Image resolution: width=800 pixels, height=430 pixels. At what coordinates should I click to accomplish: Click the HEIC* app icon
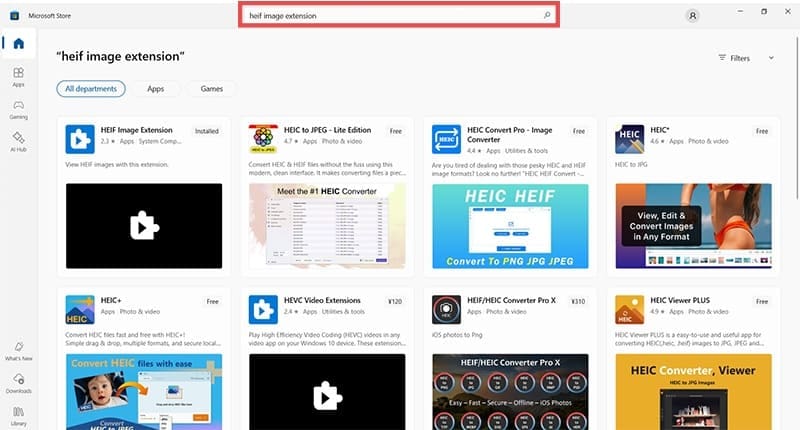pyautogui.click(x=630, y=139)
